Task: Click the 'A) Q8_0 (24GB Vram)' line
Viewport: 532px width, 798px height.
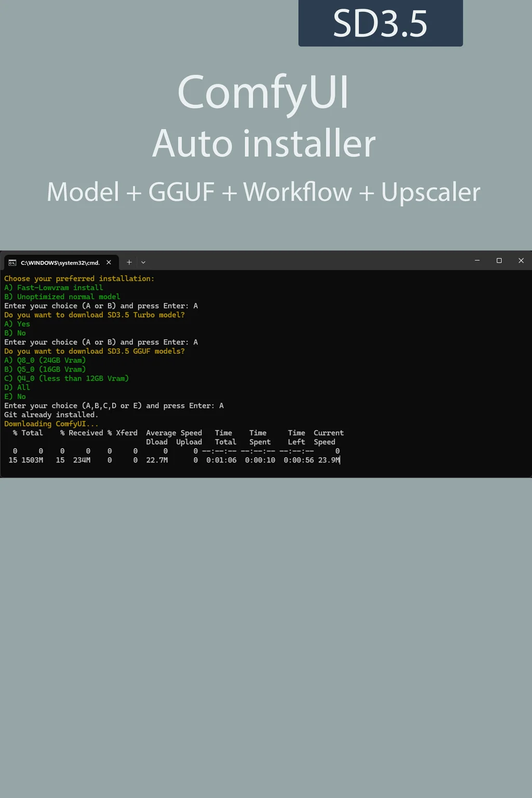Action: pos(45,361)
